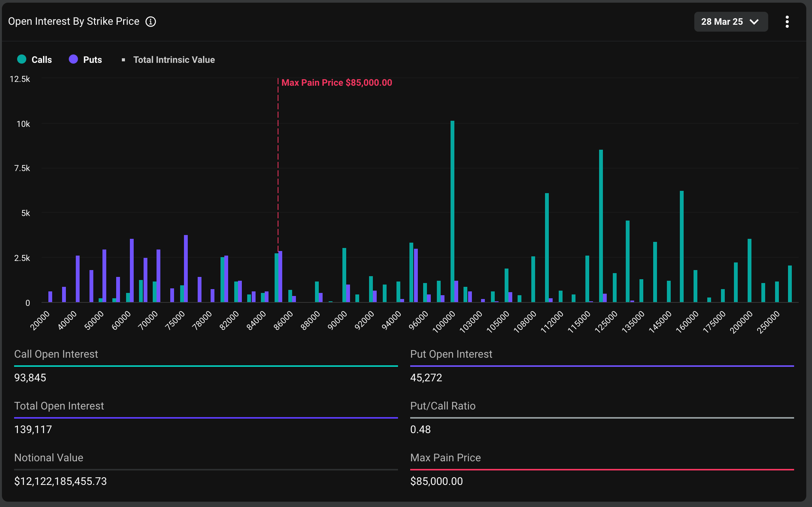Click the Call Open Interest value 93,845
This screenshot has width=812, height=507.
pyautogui.click(x=30, y=377)
